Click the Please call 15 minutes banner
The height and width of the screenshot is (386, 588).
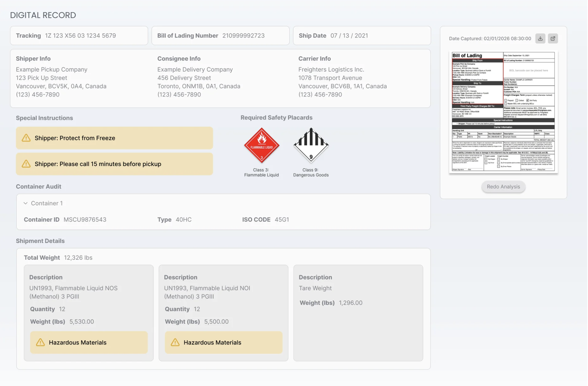114,164
